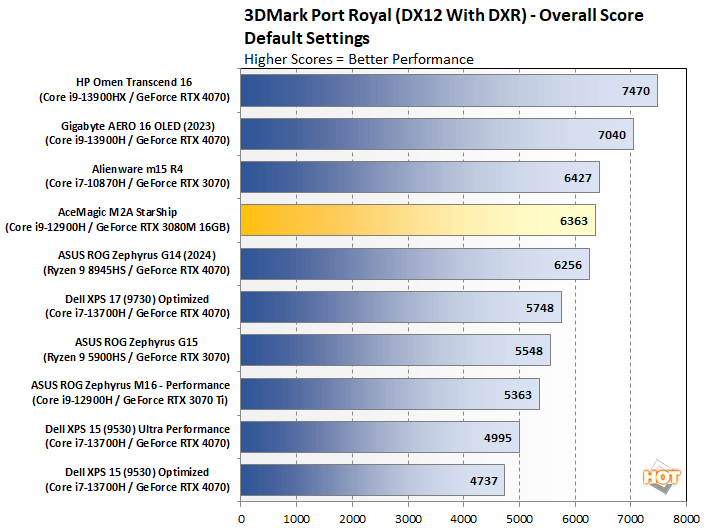Click the 0 x-axis tick label
Screen dimensions: 708x528
241,518
